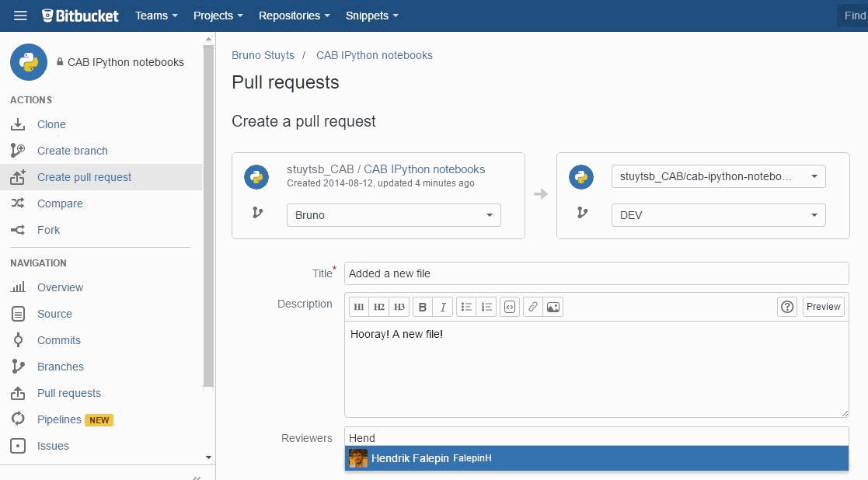Open markdown help question mark icon
The height and width of the screenshot is (480, 868).
click(787, 307)
